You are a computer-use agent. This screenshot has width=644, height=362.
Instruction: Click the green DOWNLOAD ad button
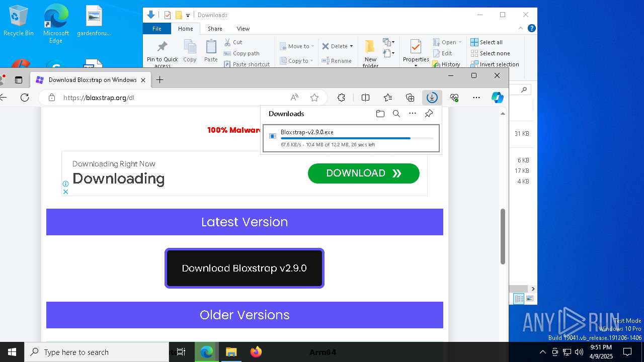[x=363, y=173]
